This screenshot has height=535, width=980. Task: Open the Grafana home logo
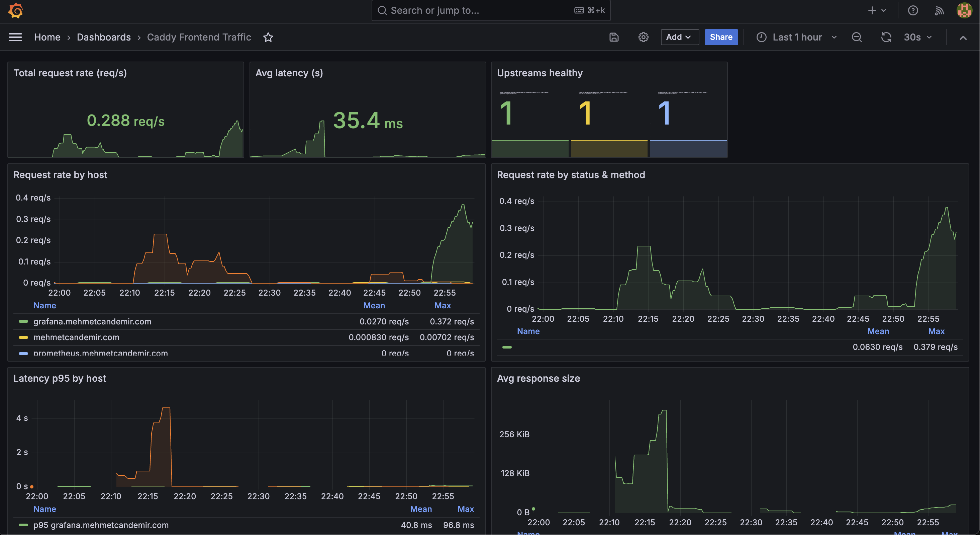[x=15, y=10]
